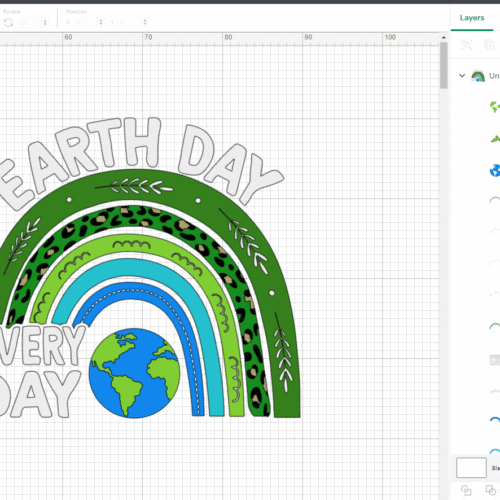This screenshot has height=500, width=500.
Task: Select the light green arch layer thumbnail
Action: pyautogui.click(x=495, y=326)
